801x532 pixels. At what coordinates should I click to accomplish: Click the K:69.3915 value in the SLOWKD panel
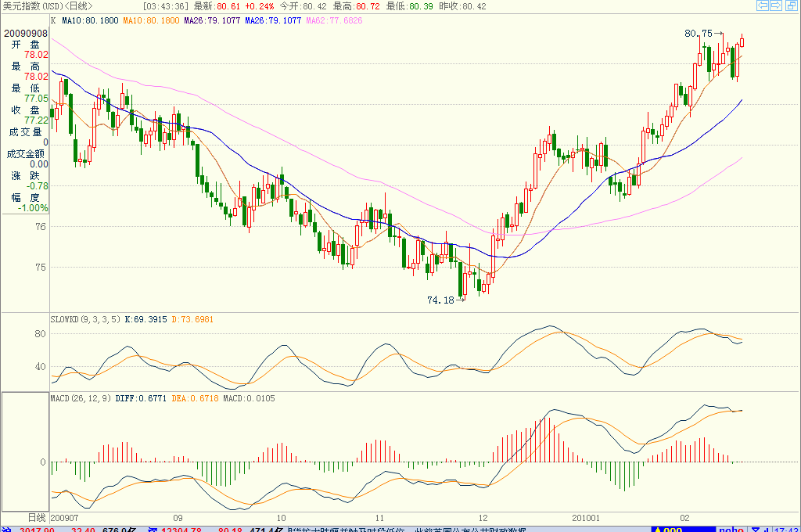pyautogui.click(x=146, y=319)
